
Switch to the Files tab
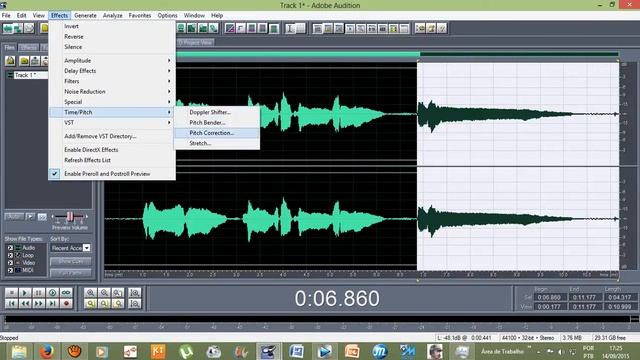[9, 47]
